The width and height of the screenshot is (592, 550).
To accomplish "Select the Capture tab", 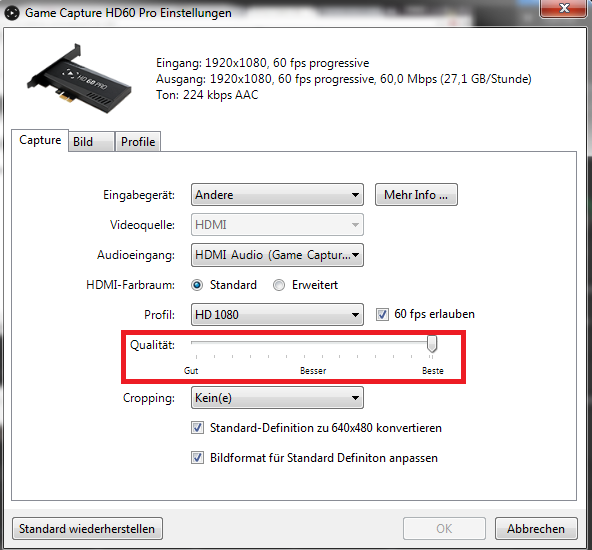I will 40,140.
